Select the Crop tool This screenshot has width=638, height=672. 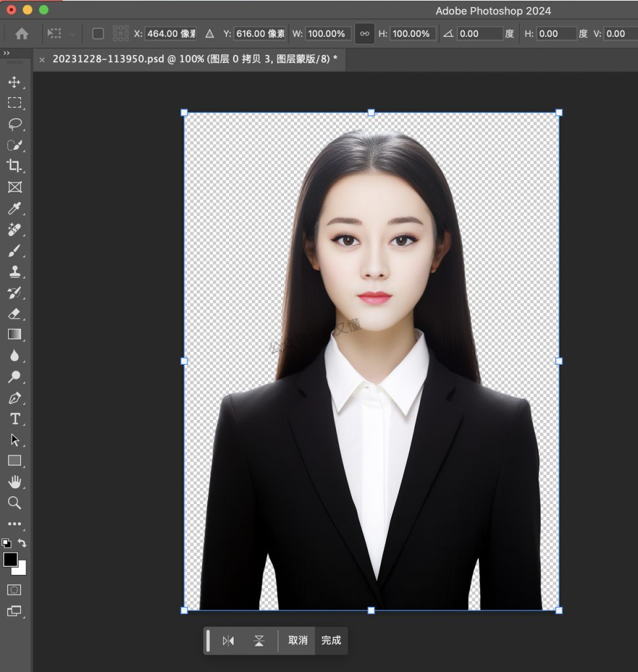coord(14,166)
